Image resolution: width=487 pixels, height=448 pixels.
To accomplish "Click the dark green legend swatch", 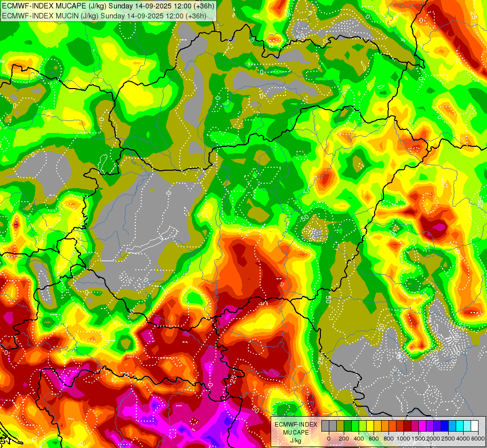I will click(348, 426).
